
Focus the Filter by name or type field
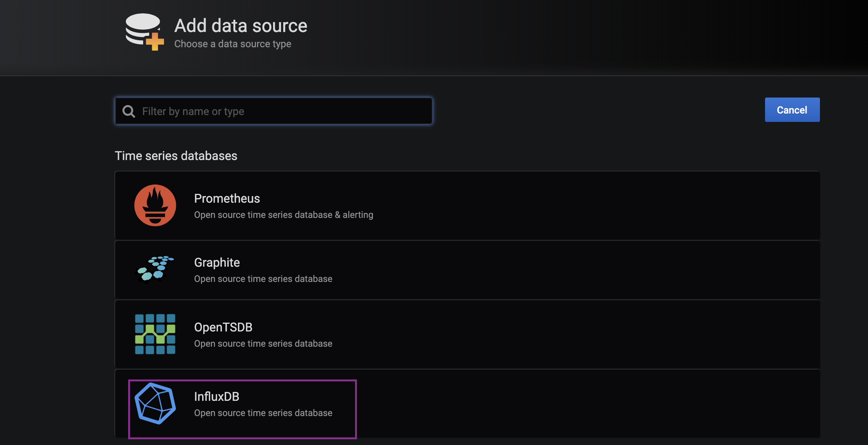274,111
